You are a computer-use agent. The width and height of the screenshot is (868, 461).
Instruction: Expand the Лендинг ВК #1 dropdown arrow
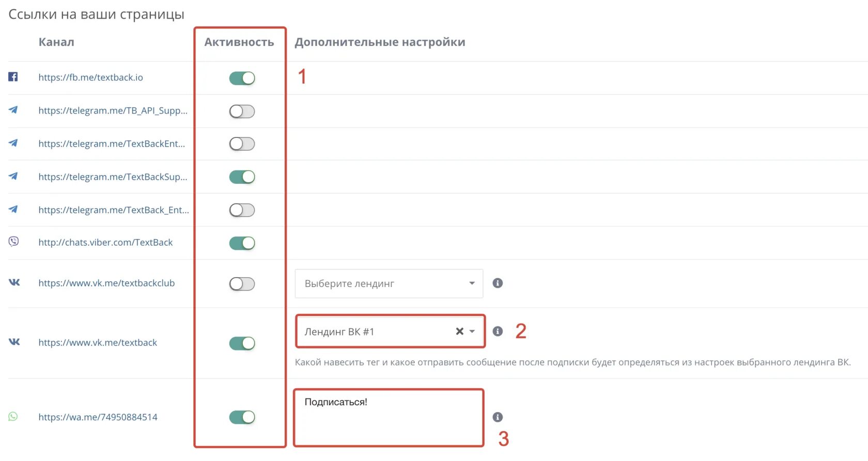coord(472,331)
